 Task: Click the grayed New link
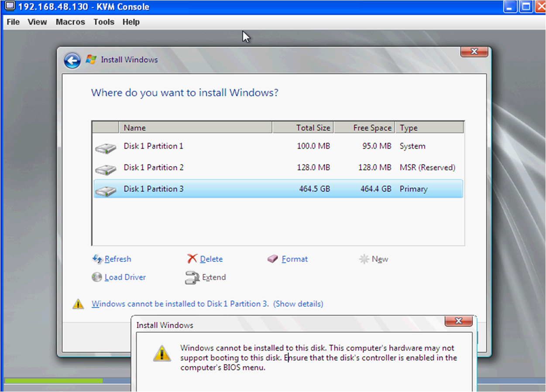[380, 259]
